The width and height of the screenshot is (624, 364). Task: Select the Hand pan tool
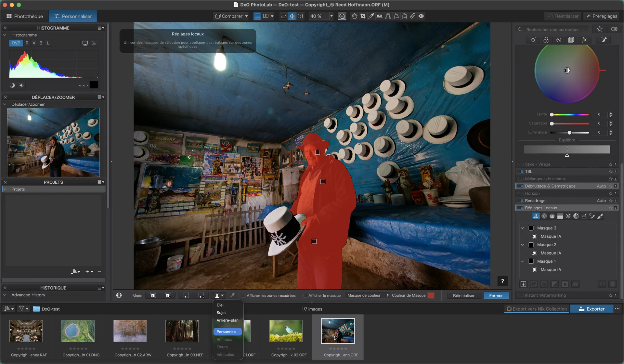click(355, 16)
